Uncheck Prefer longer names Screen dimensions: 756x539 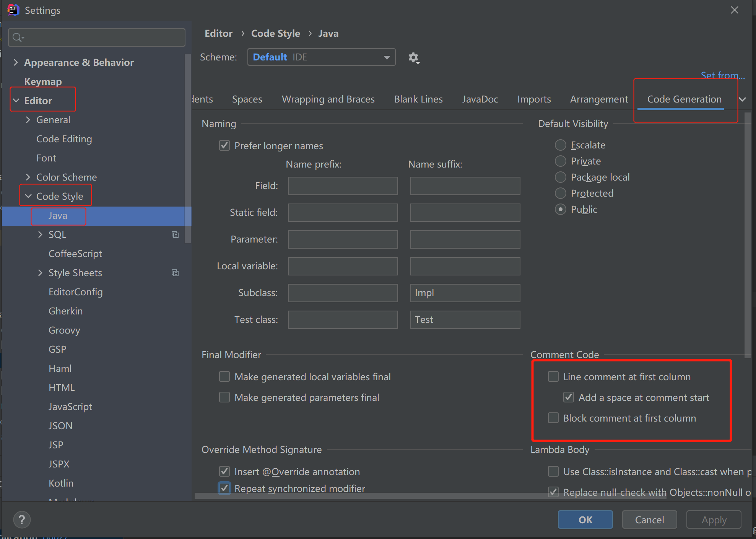[224, 146]
